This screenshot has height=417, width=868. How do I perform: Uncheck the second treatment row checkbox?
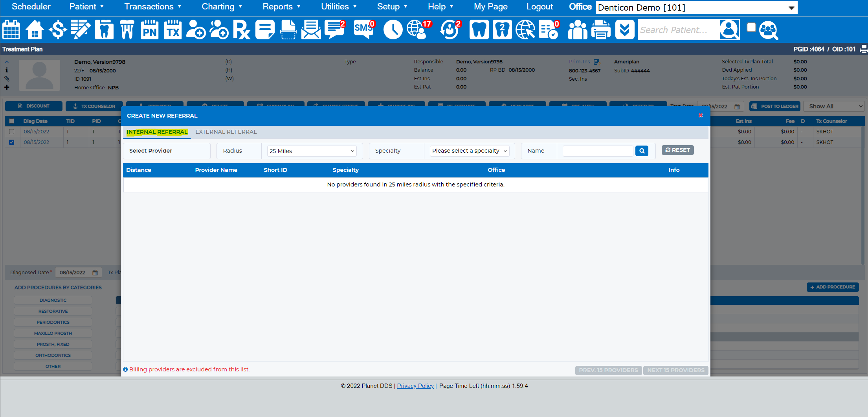point(12,142)
